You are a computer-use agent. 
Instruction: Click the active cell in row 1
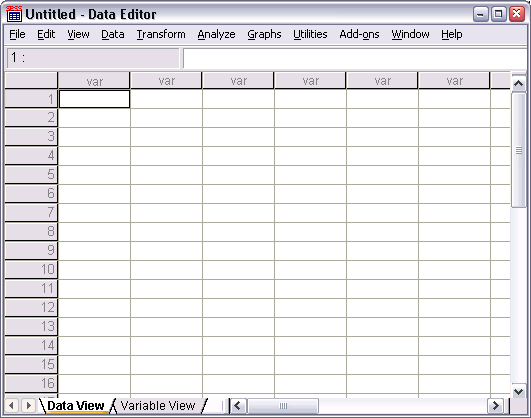coord(94,99)
